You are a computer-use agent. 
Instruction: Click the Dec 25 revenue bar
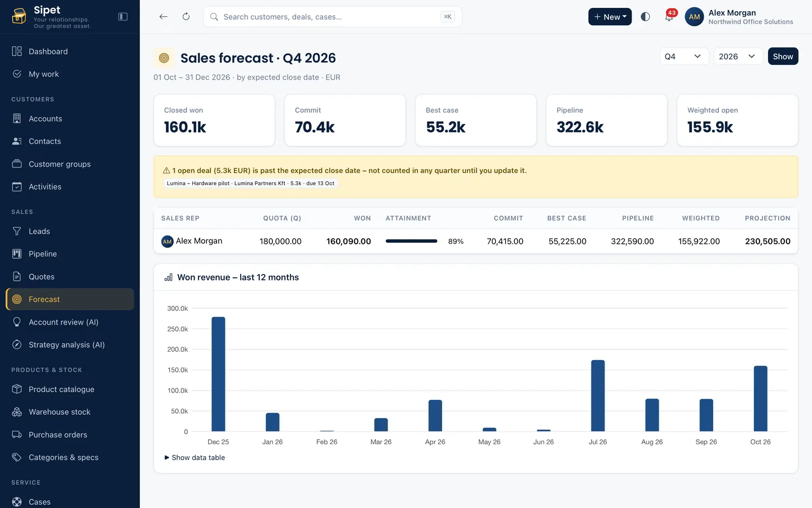pyautogui.click(x=218, y=374)
